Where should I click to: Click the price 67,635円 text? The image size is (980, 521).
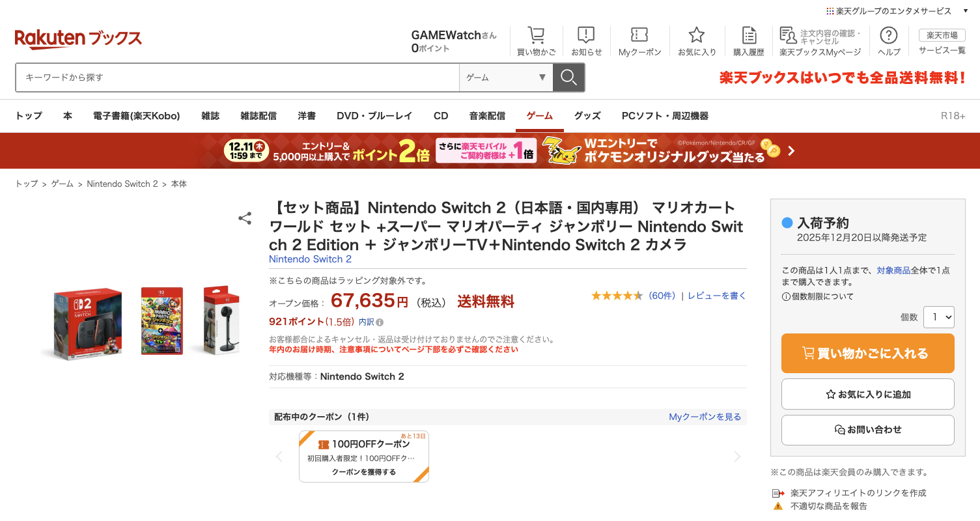(x=370, y=301)
